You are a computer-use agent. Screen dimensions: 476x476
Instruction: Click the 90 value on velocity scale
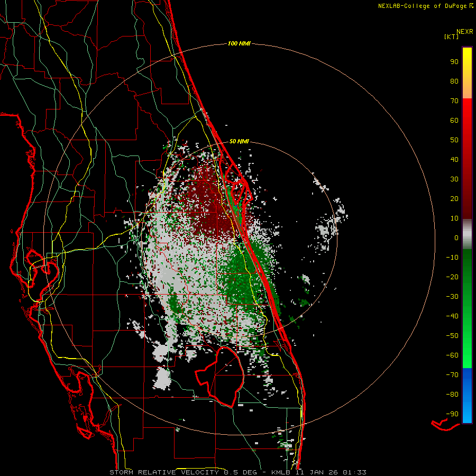click(454, 62)
